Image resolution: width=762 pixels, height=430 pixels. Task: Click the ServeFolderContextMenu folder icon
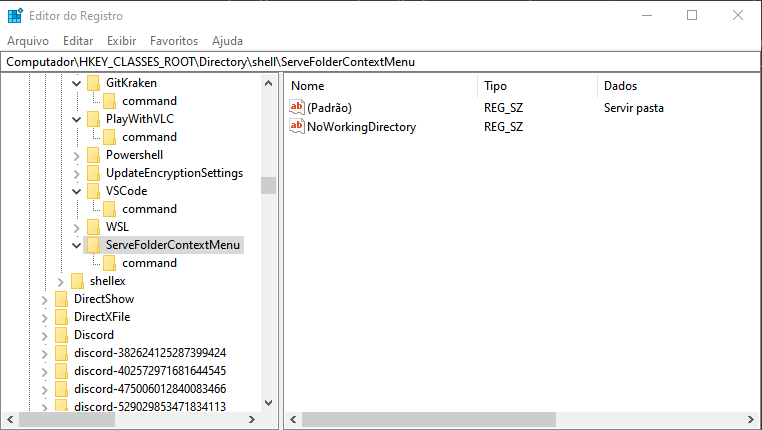pyautogui.click(x=93, y=245)
